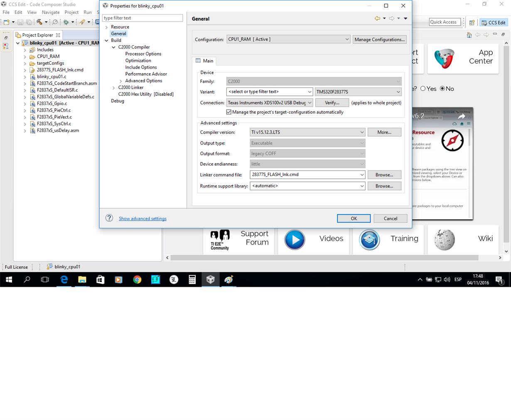Click the horizontal scrollbar under Getting Started view

pyautogui.click(x=324, y=258)
